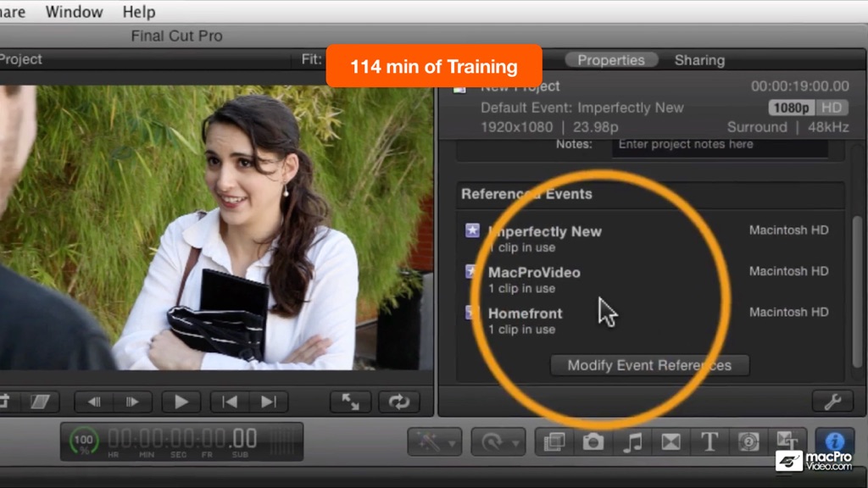Step forward one frame
The image size is (868, 488).
132,402
